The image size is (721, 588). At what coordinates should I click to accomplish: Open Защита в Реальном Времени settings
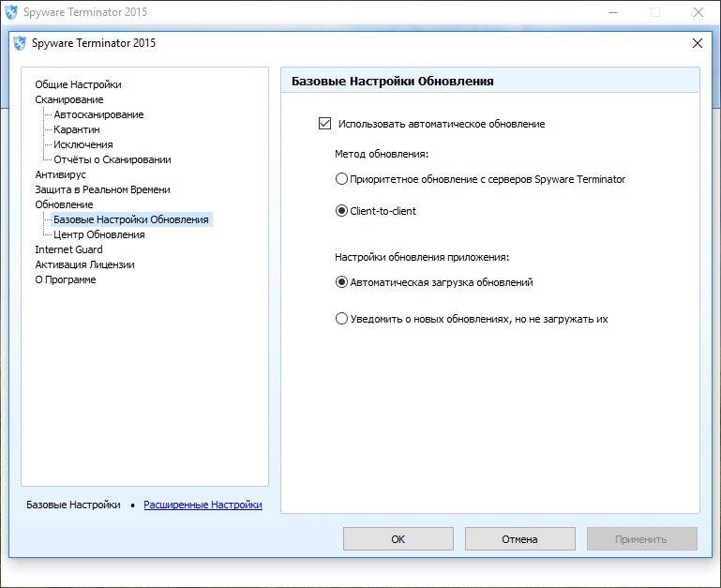tap(102, 189)
